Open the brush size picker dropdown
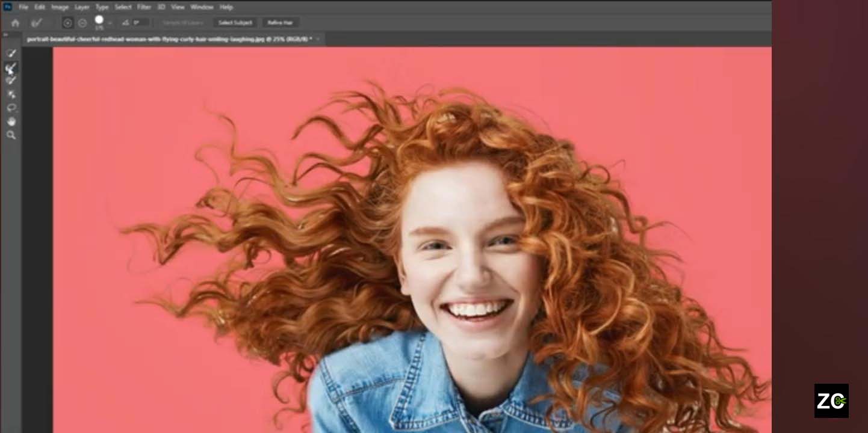Image resolution: width=868 pixels, height=433 pixels. coord(110,23)
